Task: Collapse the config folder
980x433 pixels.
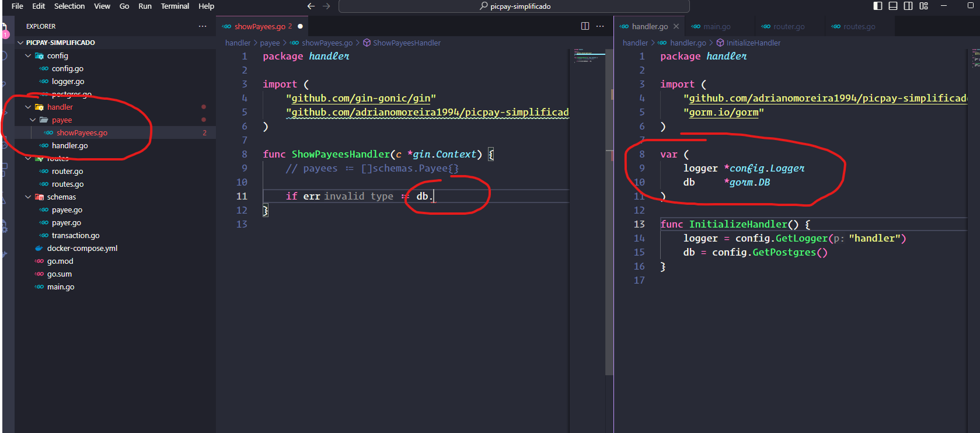Action: click(28, 55)
